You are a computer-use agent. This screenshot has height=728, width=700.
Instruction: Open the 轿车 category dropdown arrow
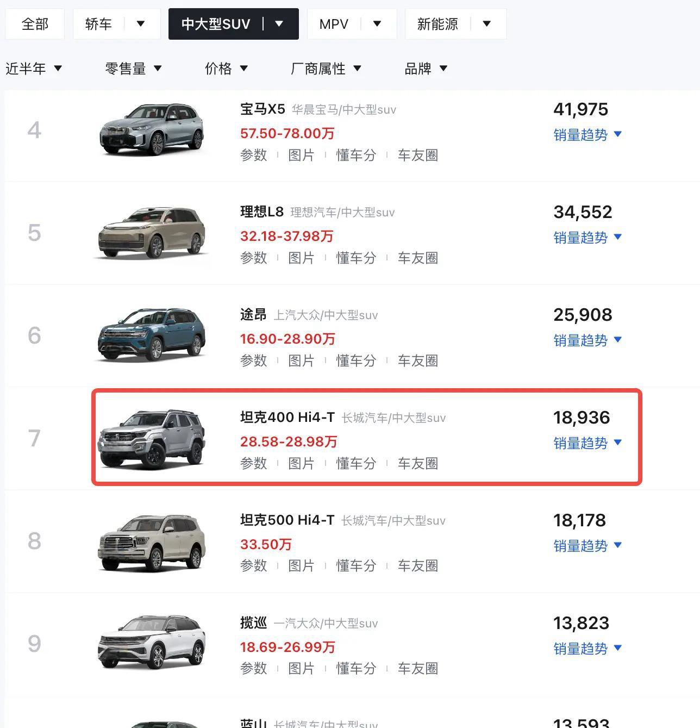(x=141, y=24)
